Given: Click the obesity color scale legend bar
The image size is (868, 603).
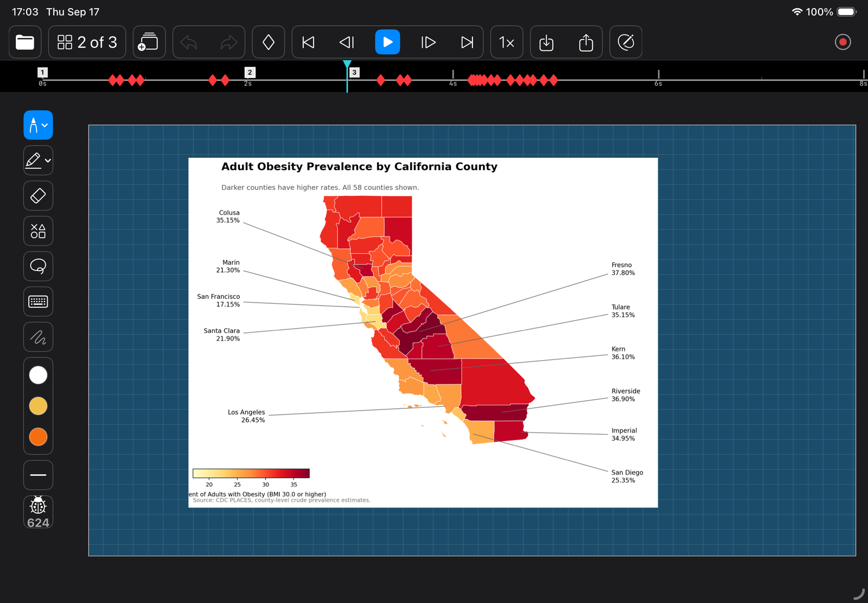Looking at the screenshot, I should coord(251,473).
